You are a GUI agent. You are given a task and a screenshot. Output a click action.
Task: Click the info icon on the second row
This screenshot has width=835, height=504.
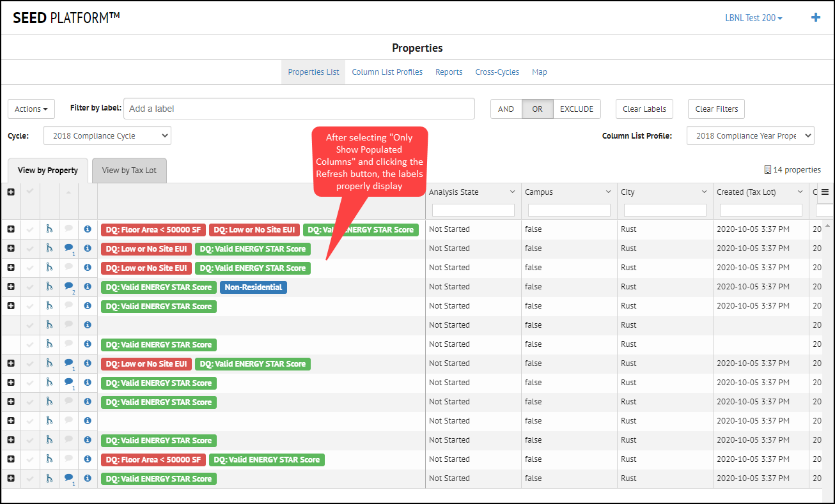coord(88,248)
